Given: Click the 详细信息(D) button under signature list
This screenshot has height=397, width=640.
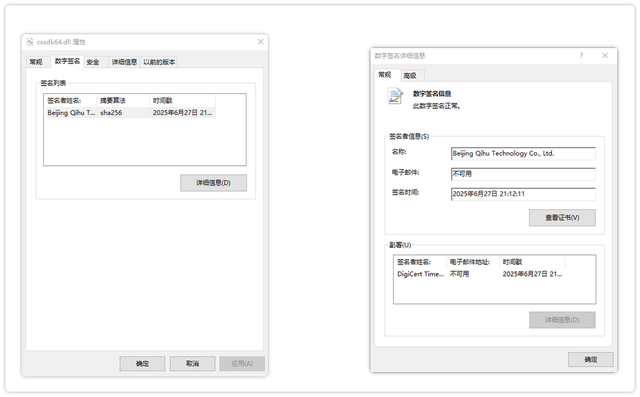Looking at the screenshot, I should 213,183.
